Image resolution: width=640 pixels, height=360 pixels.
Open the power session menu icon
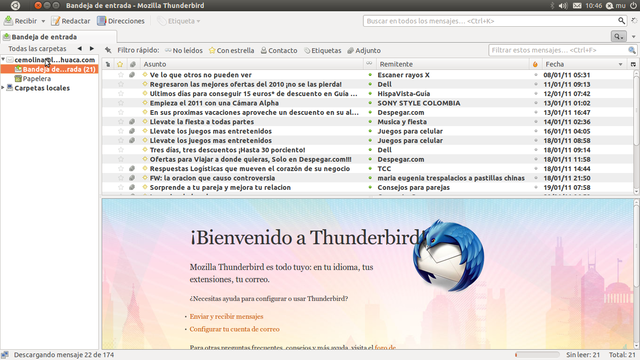(633, 6)
